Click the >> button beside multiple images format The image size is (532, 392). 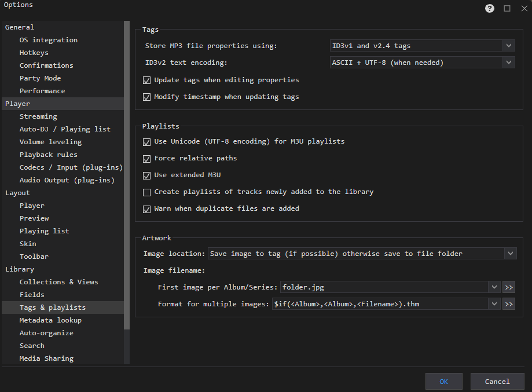[x=509, y=304]
